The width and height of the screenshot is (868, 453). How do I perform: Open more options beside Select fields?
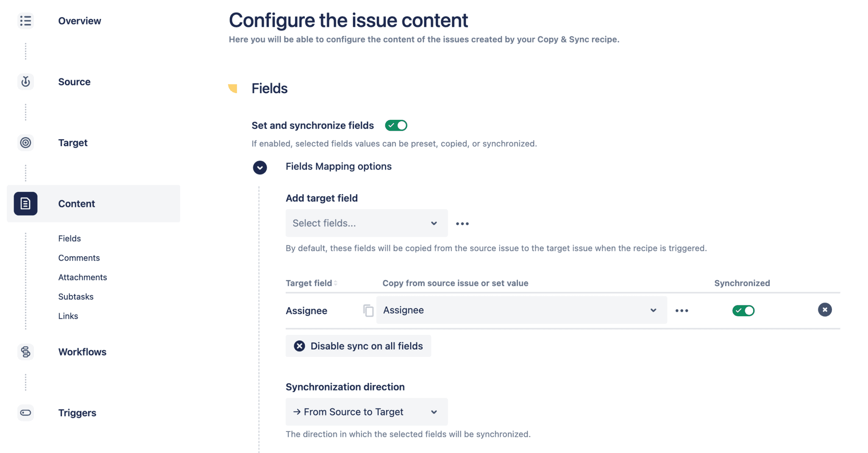tap(462, 223)
